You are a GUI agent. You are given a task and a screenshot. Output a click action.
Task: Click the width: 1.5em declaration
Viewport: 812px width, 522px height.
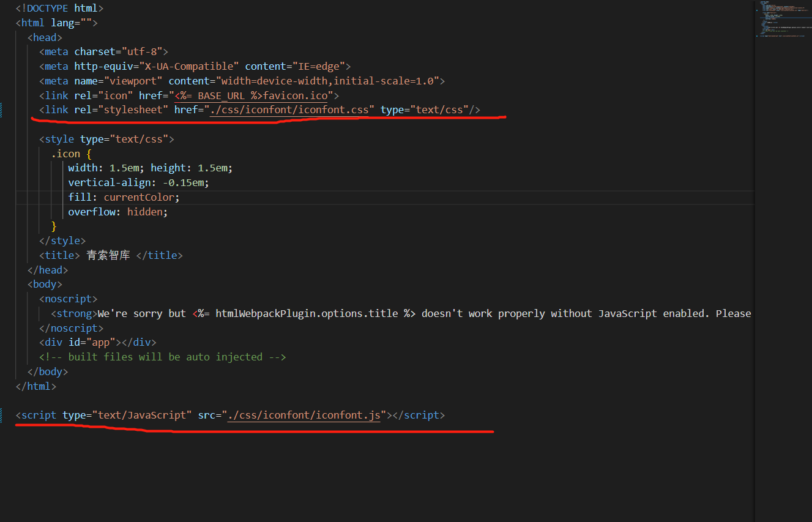pyautogui.click(x=106, y=168)
